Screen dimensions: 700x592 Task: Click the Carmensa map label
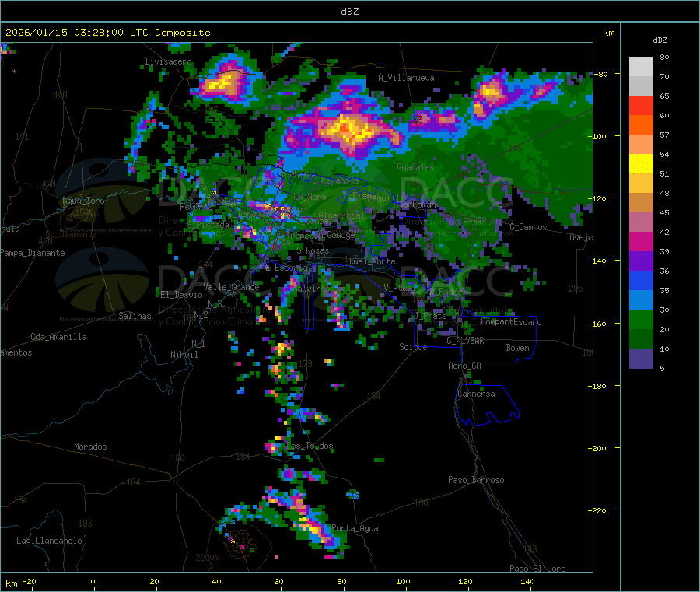pos(476,394)
